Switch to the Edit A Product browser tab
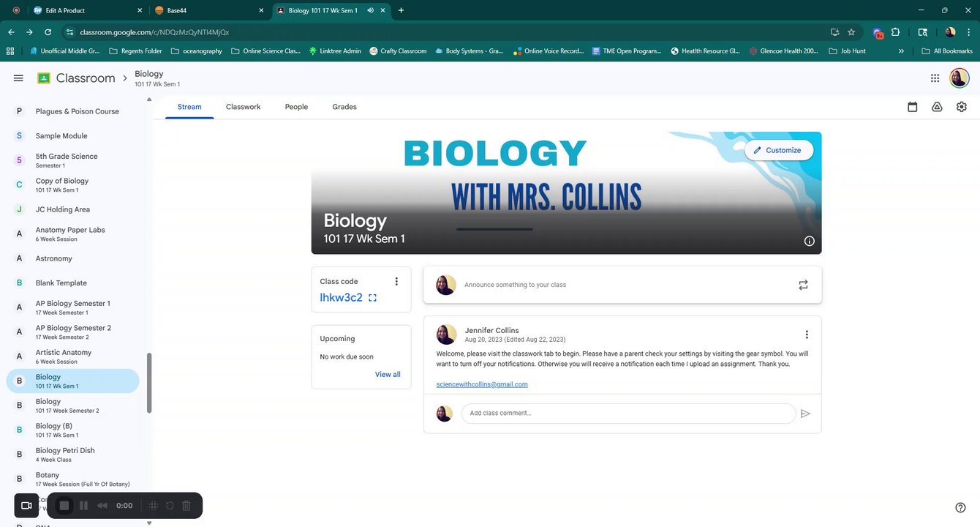This screenshot has height=527, width=980. coord(88,10)
